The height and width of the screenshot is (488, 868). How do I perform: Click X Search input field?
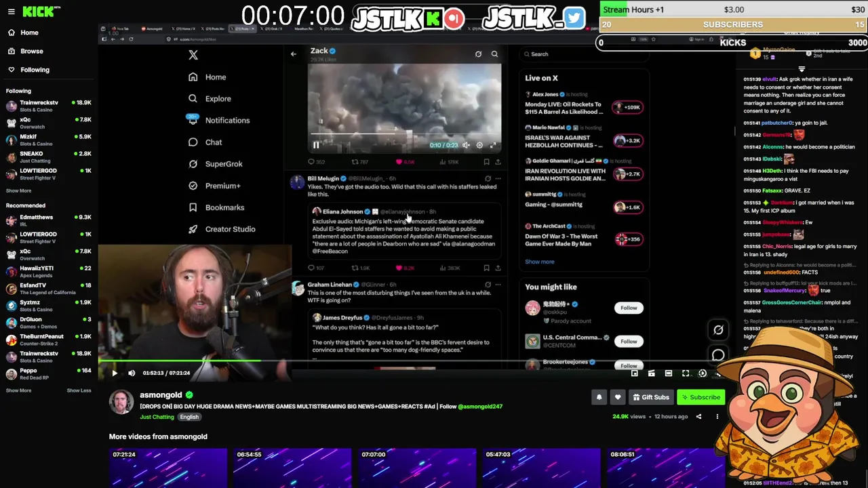(x=583, y=54)
